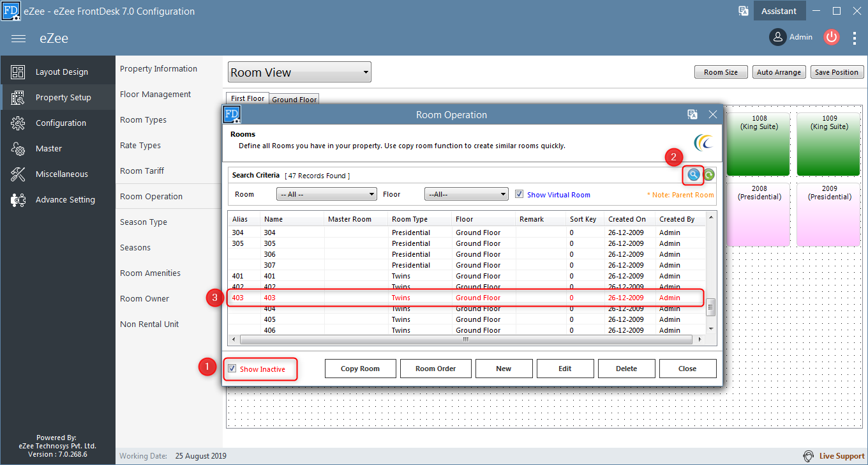The width and height of the screenshot is (868, 465).
Task: Click the Room Size button
Action: [721, 72]
